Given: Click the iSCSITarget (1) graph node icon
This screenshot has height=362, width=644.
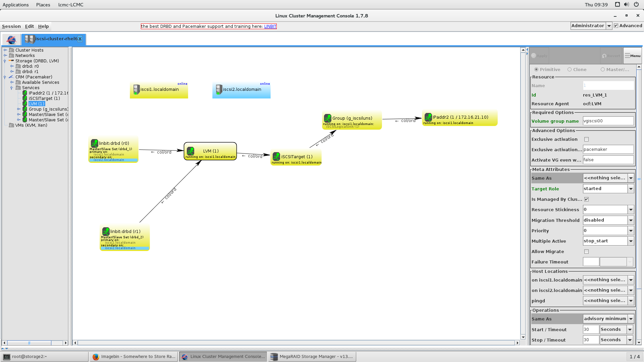Looking at the screenshot, I should tap(276, 156).
